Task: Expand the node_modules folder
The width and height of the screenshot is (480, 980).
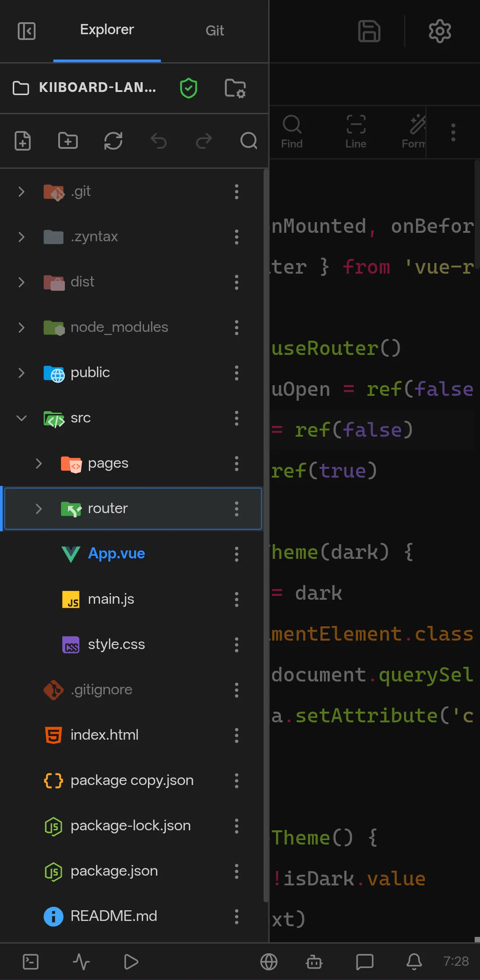Action: coord(21,327)
